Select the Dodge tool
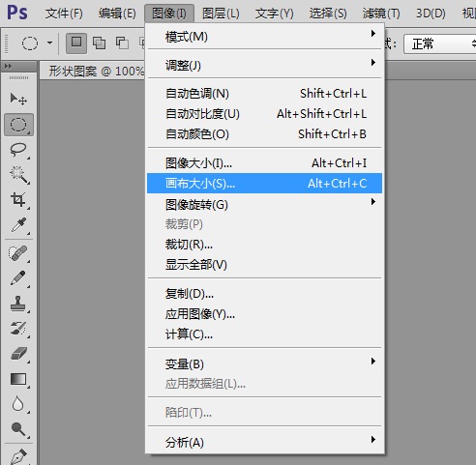Image resolution: width=476 pixels, height=465 pixels. click(18, 429)
